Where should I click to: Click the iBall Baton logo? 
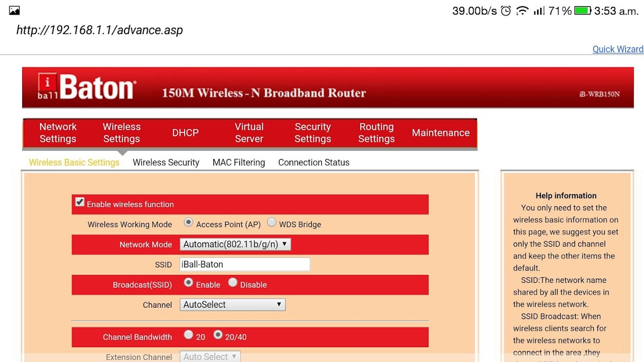click(87, 87)
